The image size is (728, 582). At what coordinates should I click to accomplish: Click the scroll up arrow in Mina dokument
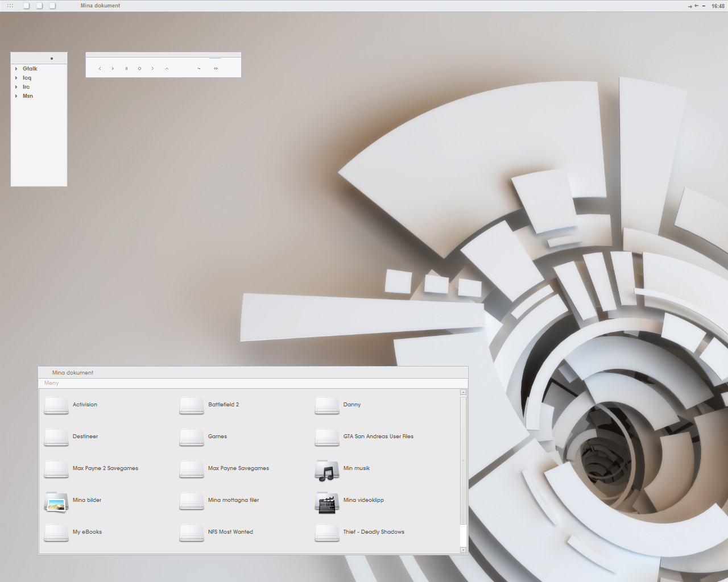coord(464,392)
